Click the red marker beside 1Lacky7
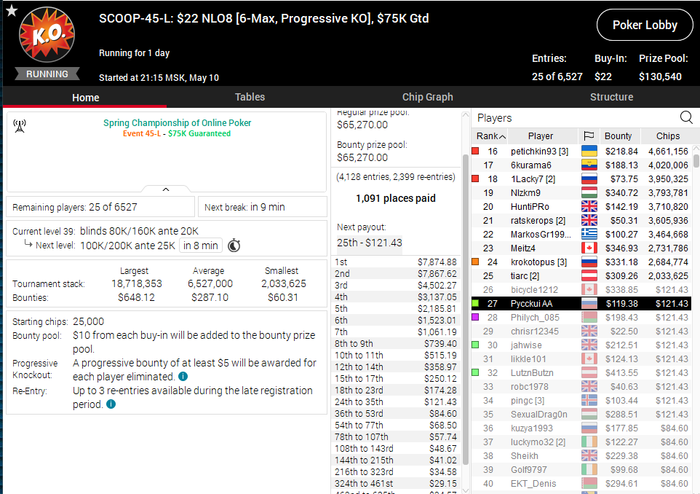Screen dimensions: 700x494 475,179
